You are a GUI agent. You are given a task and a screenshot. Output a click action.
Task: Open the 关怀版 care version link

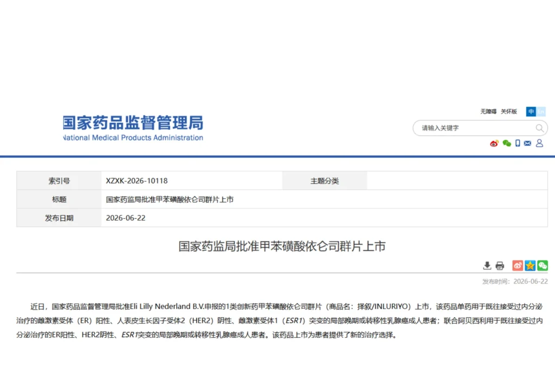508,112
